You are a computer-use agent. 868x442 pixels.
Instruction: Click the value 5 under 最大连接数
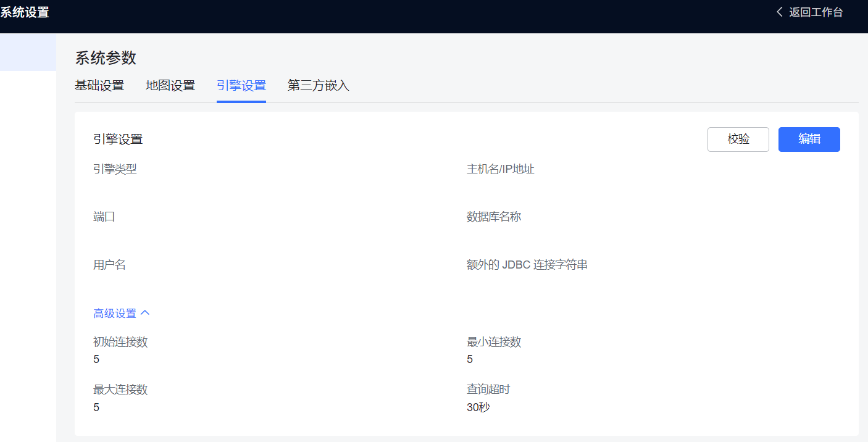pos(96,407)
